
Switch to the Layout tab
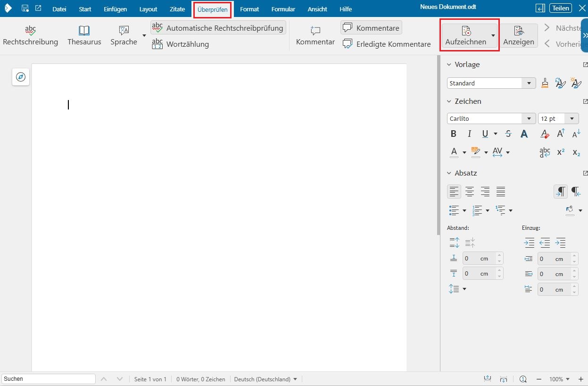148,9
